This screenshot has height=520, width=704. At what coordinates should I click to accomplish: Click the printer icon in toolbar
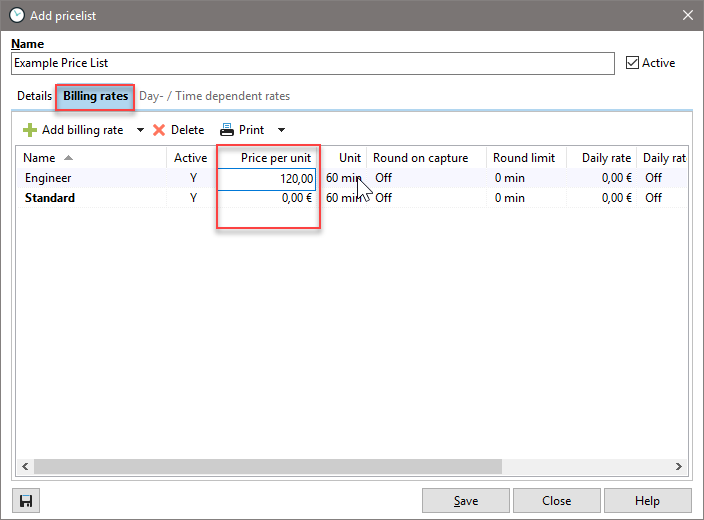[x=227, y=130]
